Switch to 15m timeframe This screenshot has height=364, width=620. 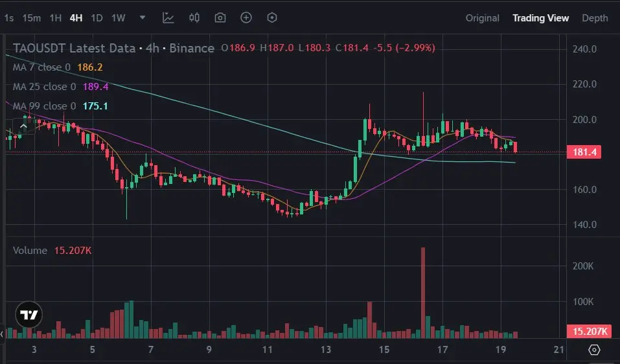click(32, 18)
